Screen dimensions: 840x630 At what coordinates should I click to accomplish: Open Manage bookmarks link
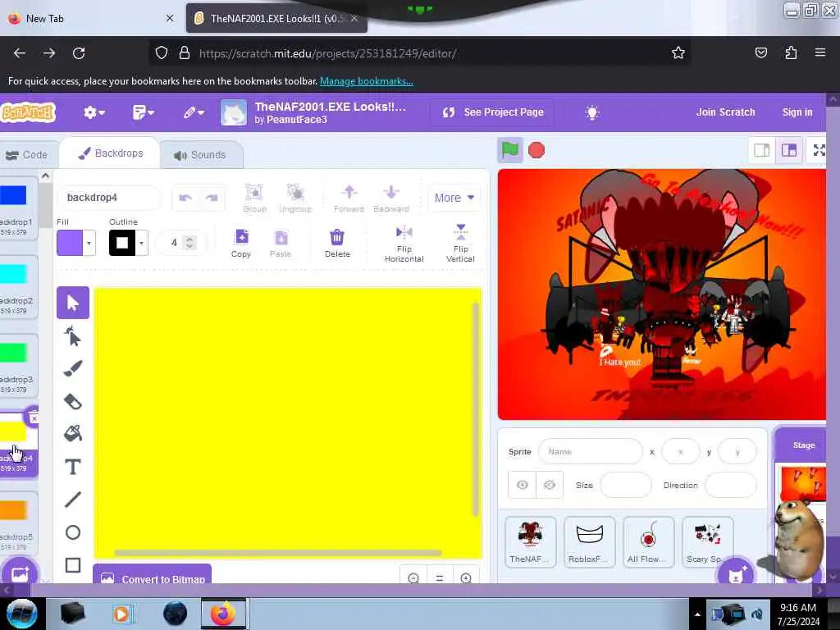pos(367,81)
